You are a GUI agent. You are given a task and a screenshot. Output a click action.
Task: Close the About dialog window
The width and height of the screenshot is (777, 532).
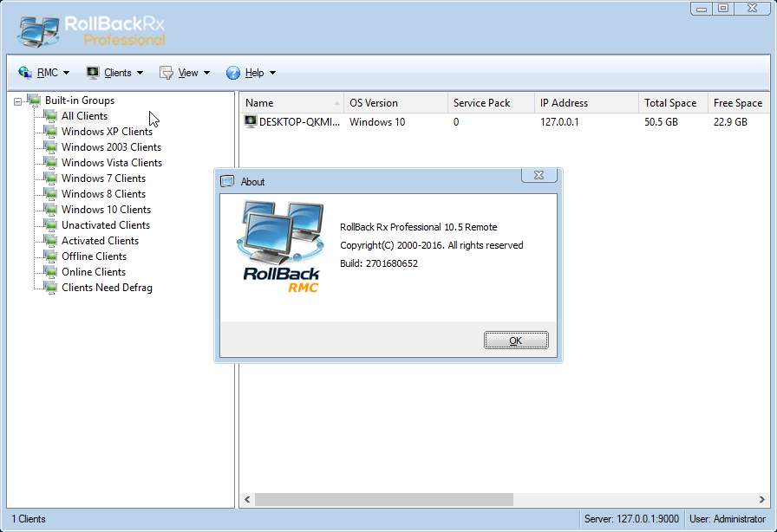pyautogui.click(x=539, y=177)
